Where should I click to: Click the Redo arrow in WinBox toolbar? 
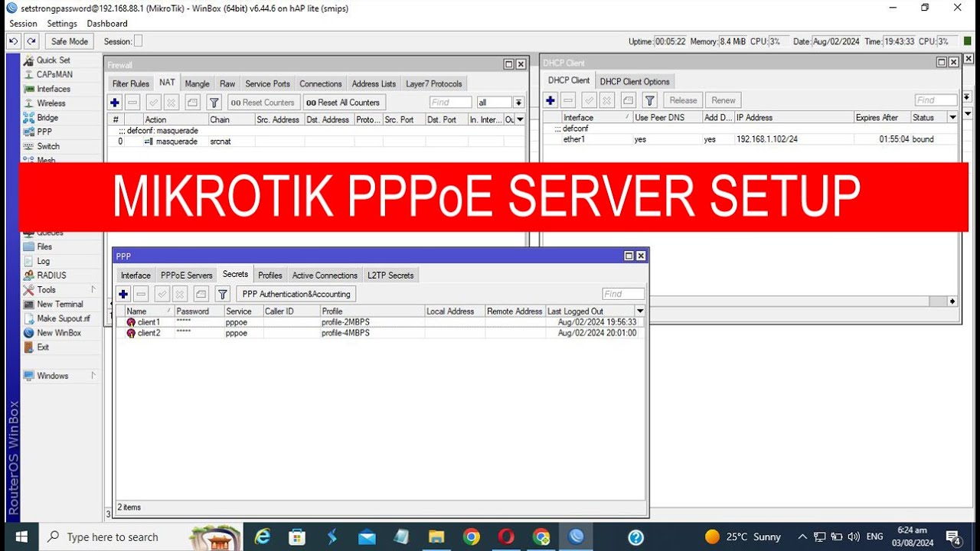(31, 41)
